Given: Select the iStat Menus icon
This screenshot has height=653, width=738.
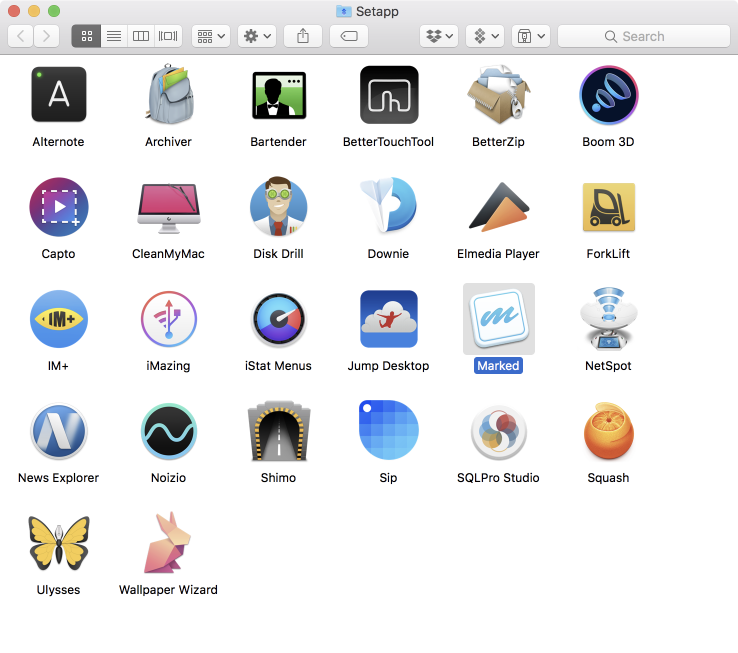Looking at the screenshot, I should (x=278, y=320).
